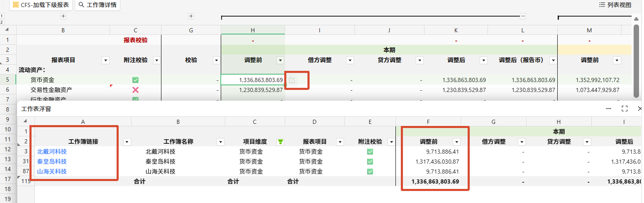644x203 pixels.
Task: Click the scroll-up arrow of main sheet
Action: click(x=636, y=19)
